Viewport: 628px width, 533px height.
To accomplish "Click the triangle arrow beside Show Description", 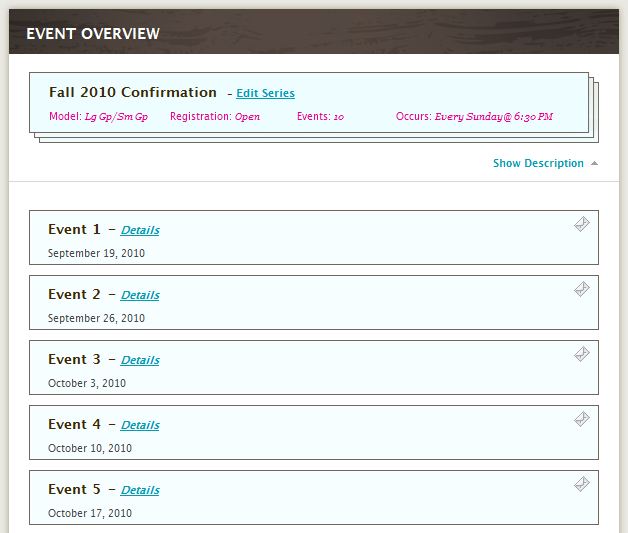I will tap(594, 163).
